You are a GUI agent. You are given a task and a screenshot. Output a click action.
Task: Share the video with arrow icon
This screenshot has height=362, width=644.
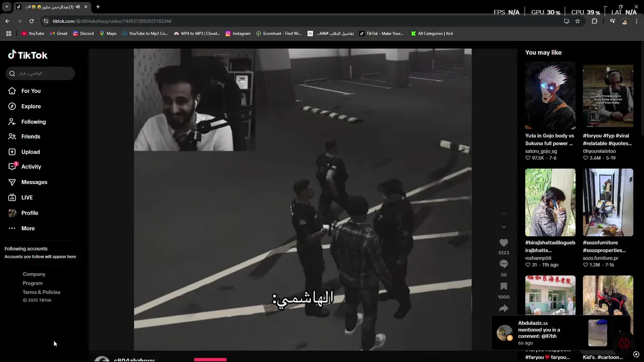(x=504, y=308)
